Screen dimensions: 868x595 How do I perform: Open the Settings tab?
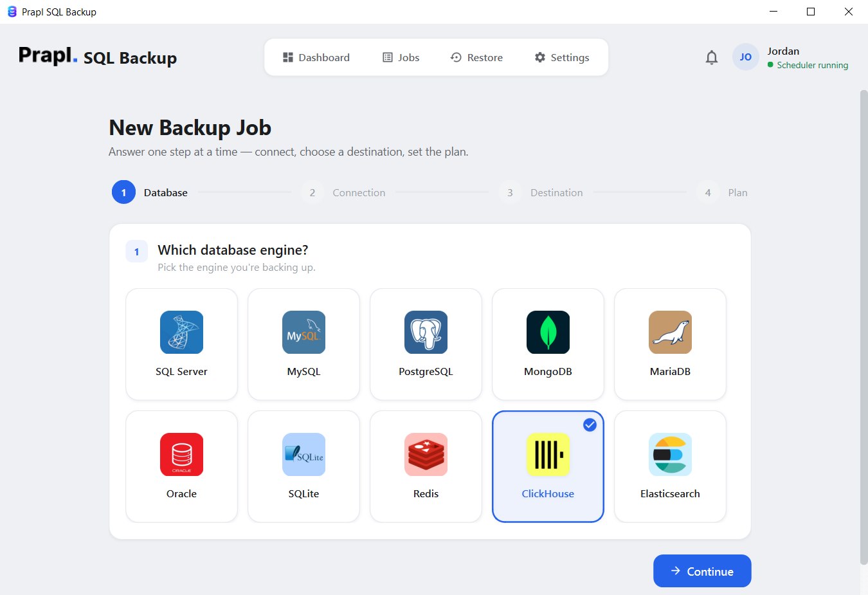[x=562, y=57]
